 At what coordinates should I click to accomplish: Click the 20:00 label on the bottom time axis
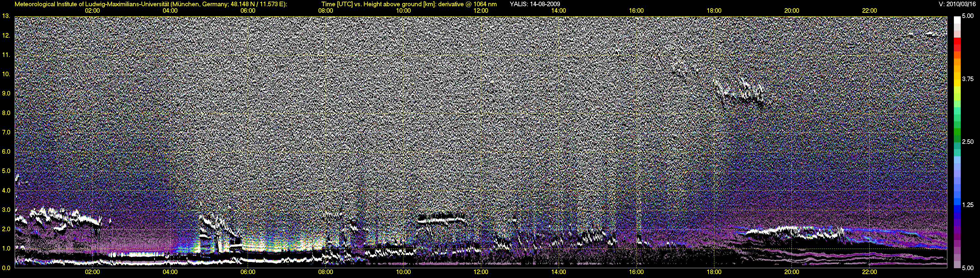click(792, 272)
